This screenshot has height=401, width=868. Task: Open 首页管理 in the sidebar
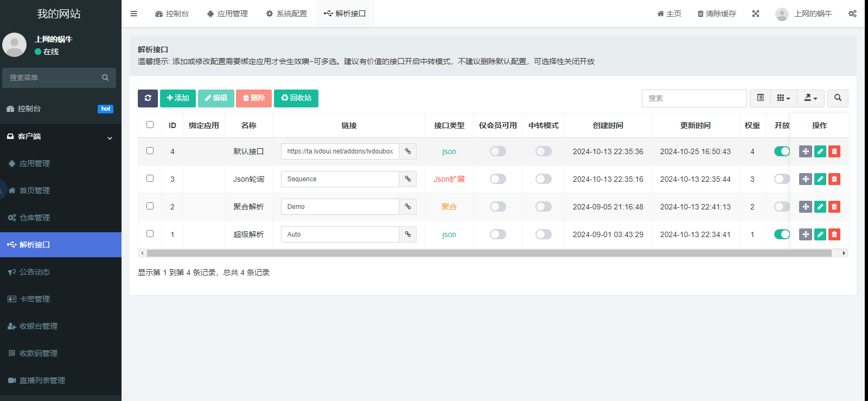pyautogui.click(x=61, y=190)
